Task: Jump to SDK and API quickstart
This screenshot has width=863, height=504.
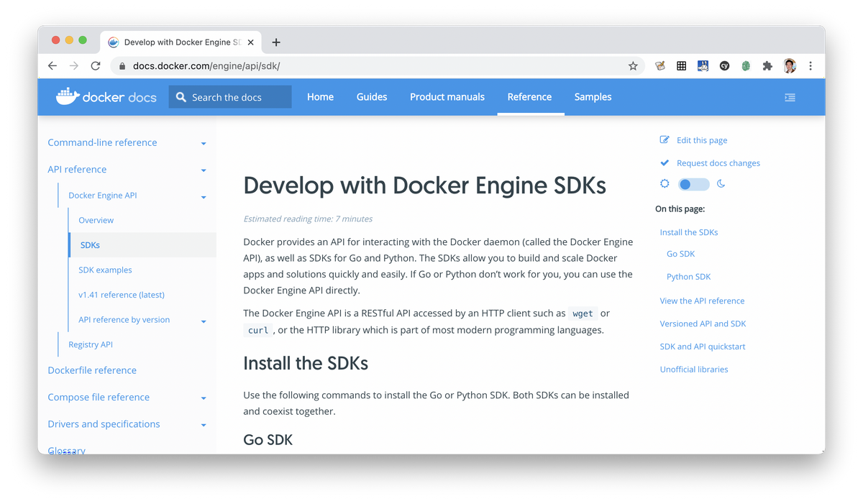Action: pos(703,347)
